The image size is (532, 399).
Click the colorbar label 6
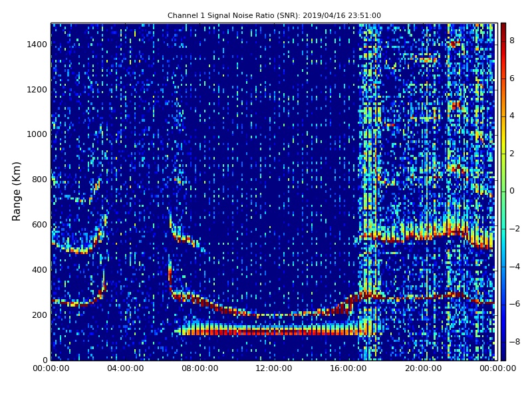[512, 78]
